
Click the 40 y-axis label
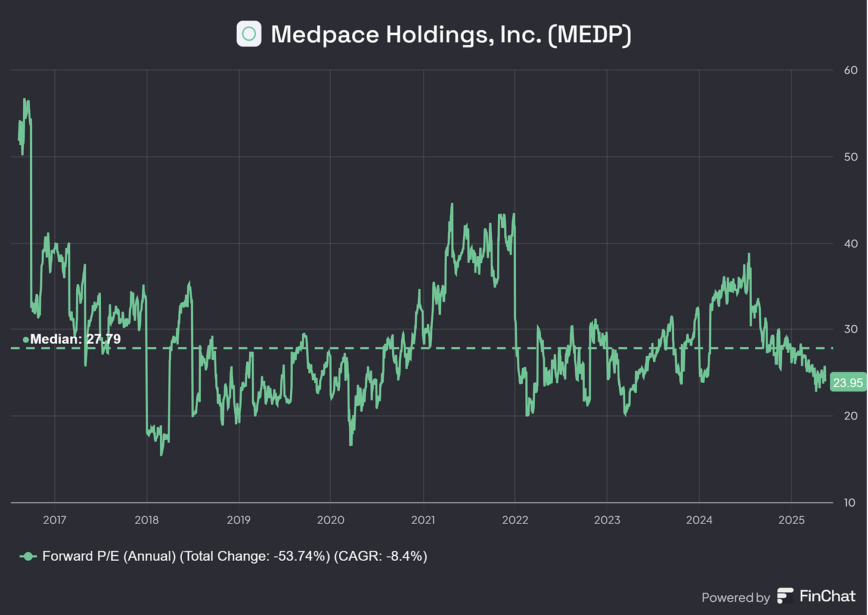pyautogui.click(x=851, y=243)
